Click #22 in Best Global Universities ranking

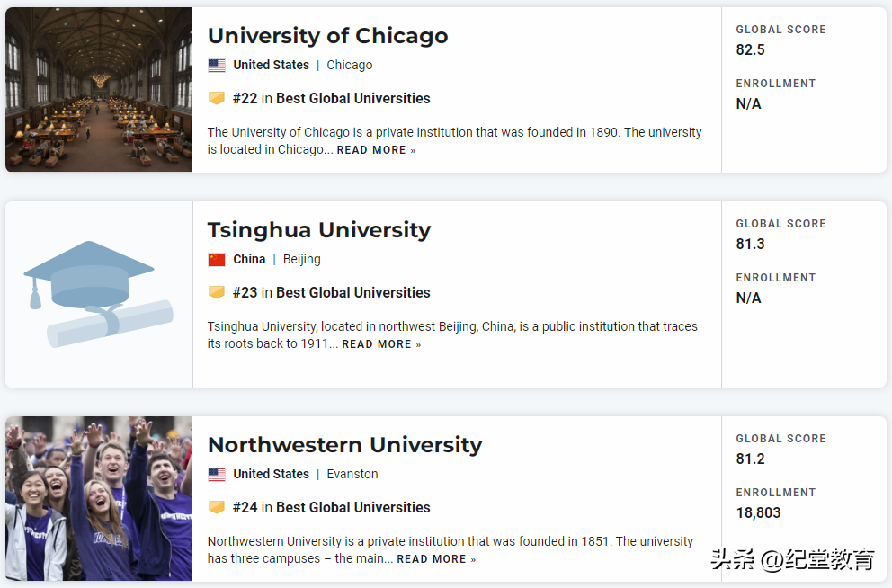(x=331, y=98)
